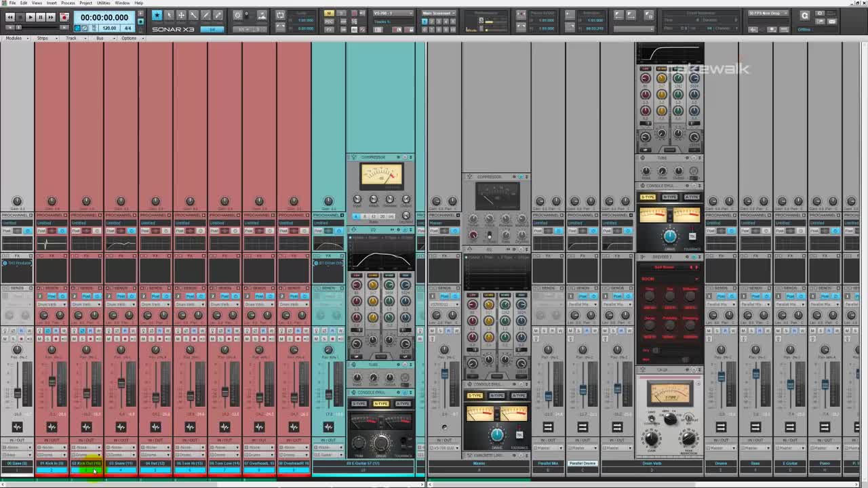The width and height of the screenshot is (868, 488).
Task: Click the Play button in transport
Action: pos(30,17)
